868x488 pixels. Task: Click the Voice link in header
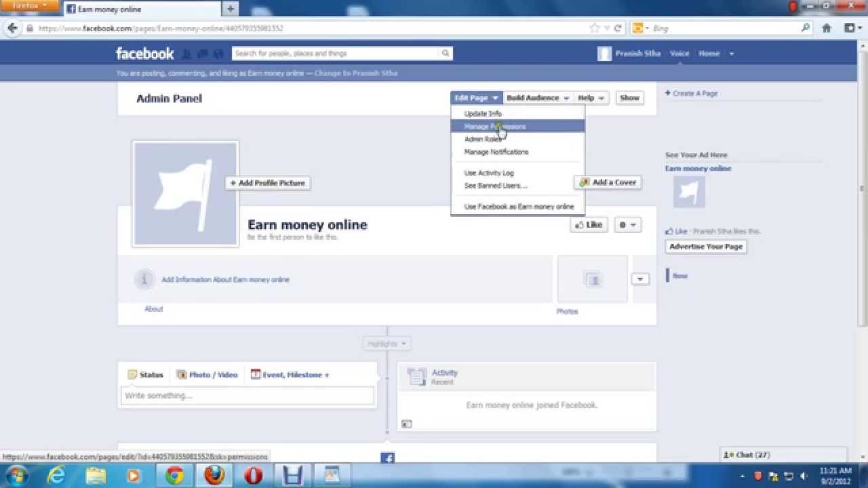[679, 54]
